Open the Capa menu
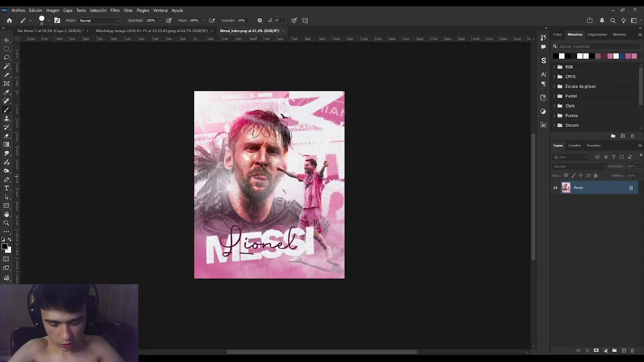Viewport: 644px width, 362px height. pyautogui.click(x=67, y=10)
